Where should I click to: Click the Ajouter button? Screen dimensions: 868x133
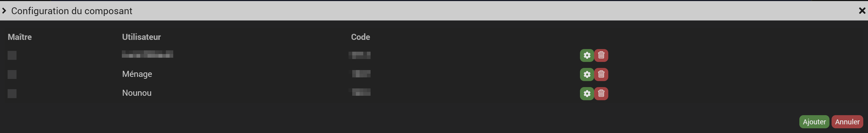(x=814, y=122)
